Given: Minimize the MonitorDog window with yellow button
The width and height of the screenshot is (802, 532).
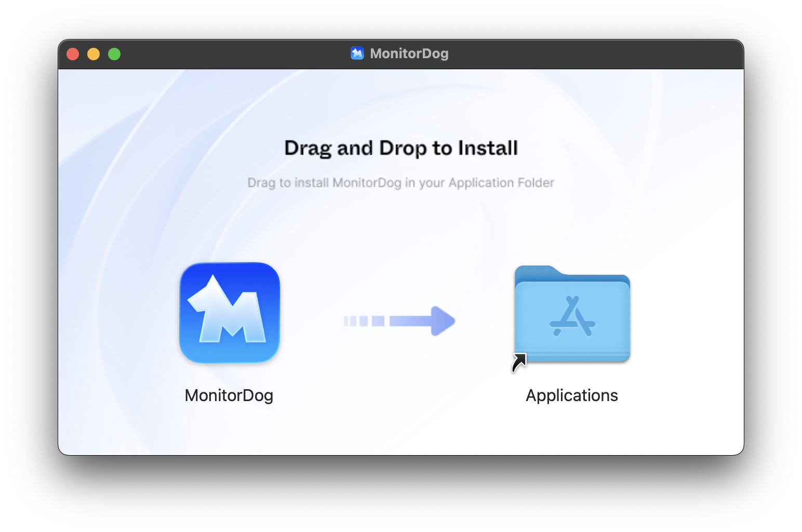Looking at the screenshot, I should pyautogui.click(x=93, y=54).
